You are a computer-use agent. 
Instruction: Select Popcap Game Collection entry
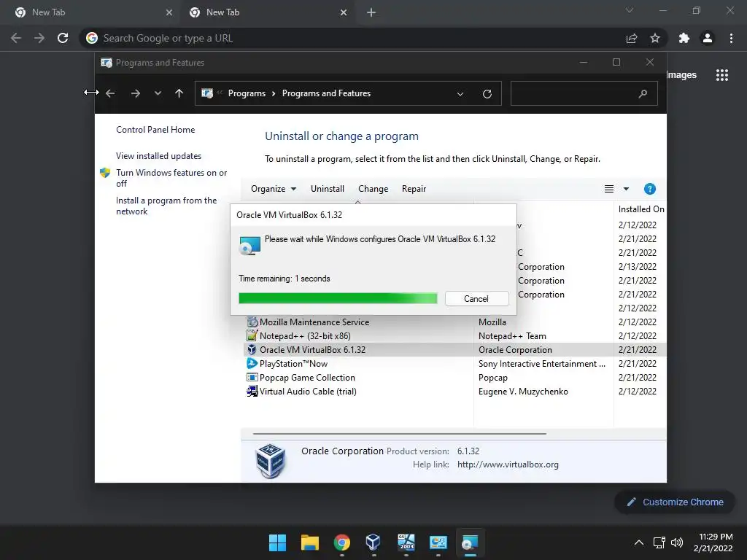pos(455,377)
